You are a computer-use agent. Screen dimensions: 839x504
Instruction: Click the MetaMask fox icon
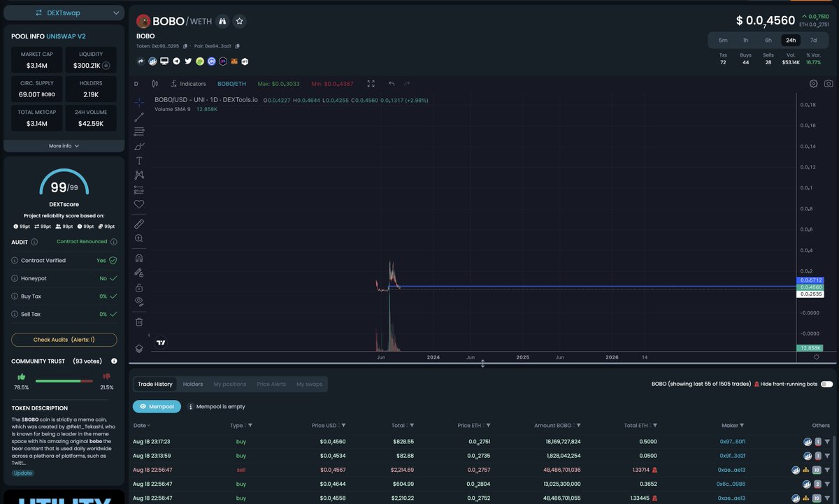click(234, 62)
